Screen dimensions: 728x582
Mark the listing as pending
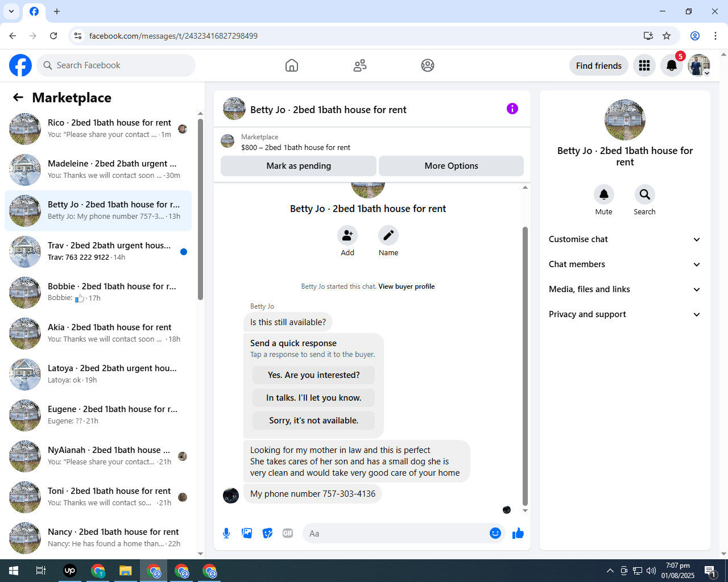[299, 166]
